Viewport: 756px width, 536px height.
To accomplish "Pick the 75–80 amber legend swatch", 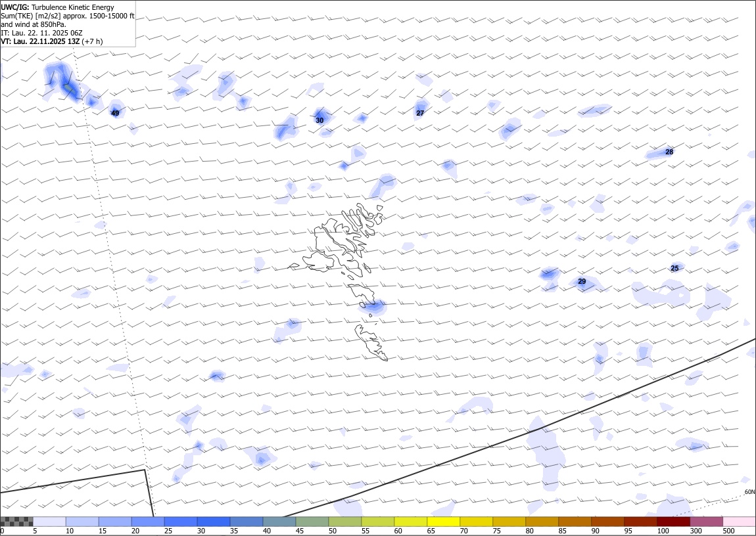I will pyautogui.click(x=509, y=522).
